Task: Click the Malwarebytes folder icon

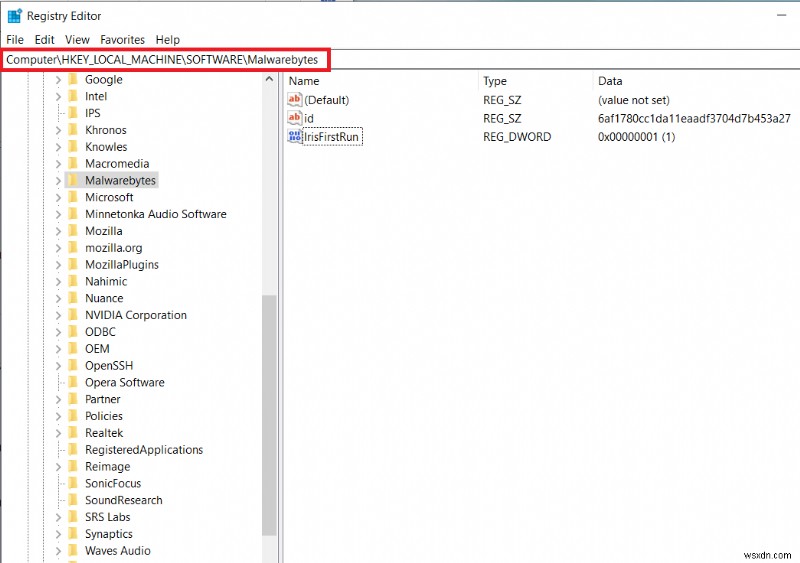Action: click(x=73, y=180)
